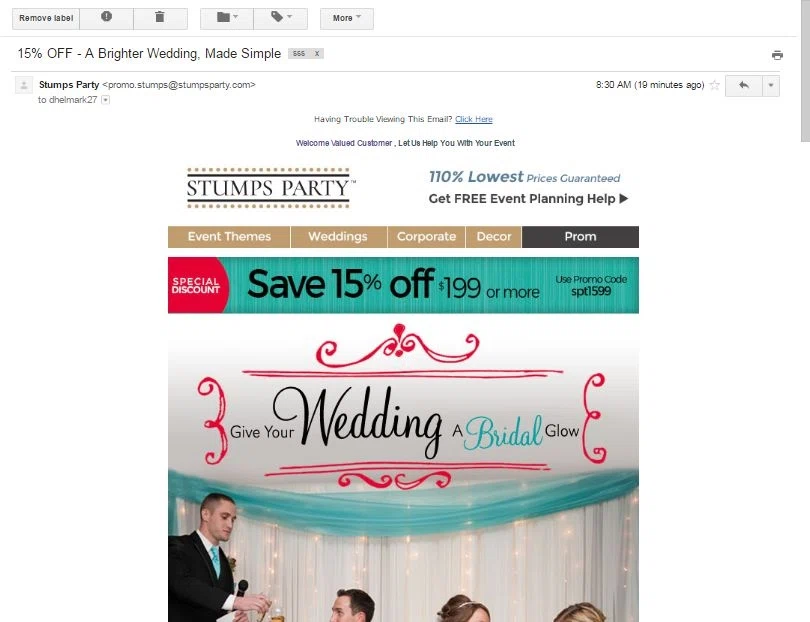Click the page vertical scrollbar
The width and height of the screenshot is (810, 622).
[805, 70]
